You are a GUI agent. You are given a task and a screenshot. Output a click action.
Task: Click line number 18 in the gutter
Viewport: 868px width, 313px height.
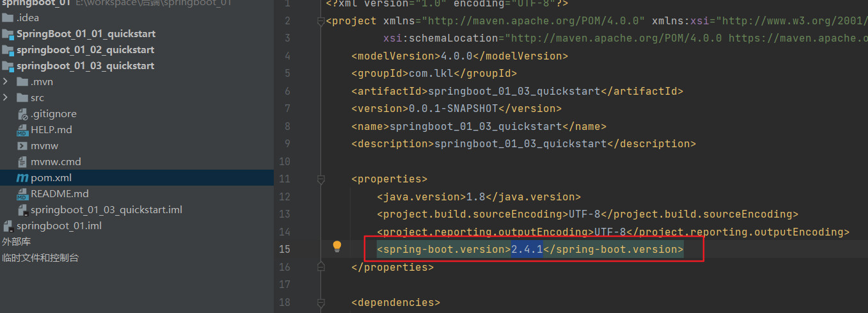point(285,302)
